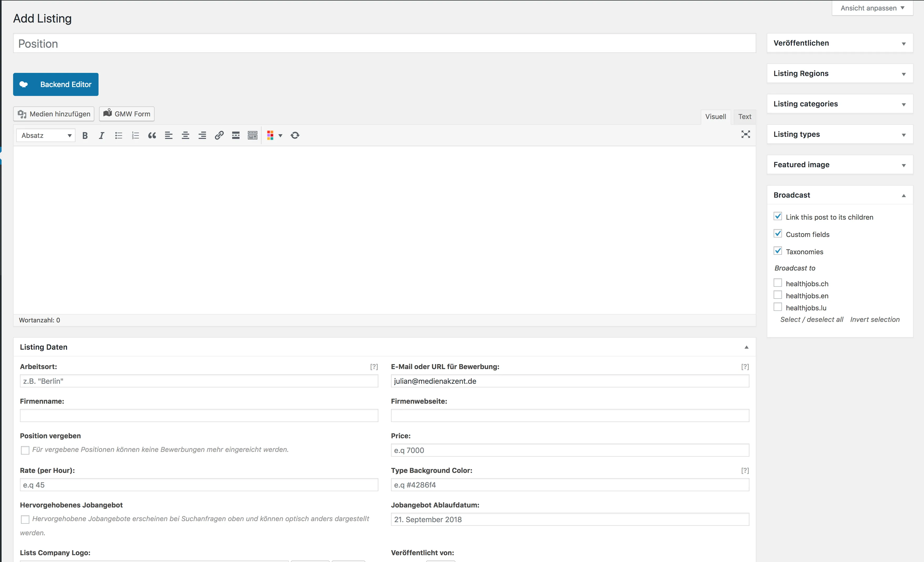
Task: Toggle the toolbar kitchen sink
Action: [x=252, y=136]
